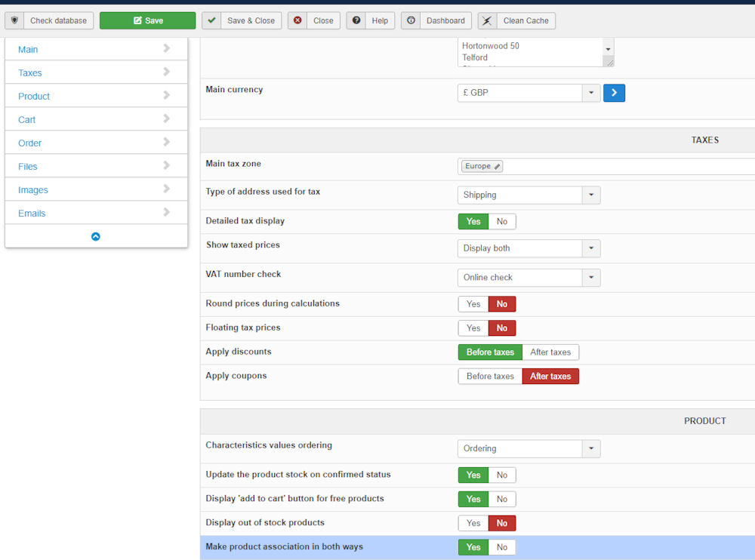Click the green Save button

pos(148,20)
